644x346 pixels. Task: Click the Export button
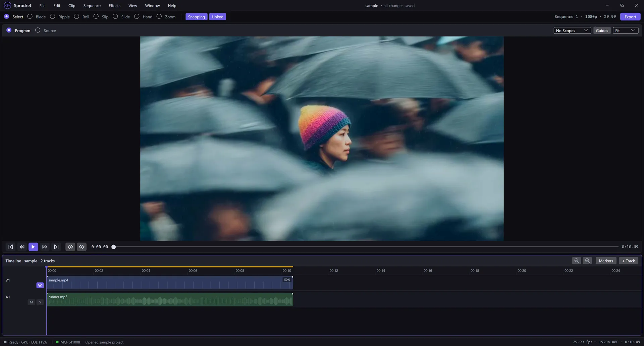coord(630,17)
